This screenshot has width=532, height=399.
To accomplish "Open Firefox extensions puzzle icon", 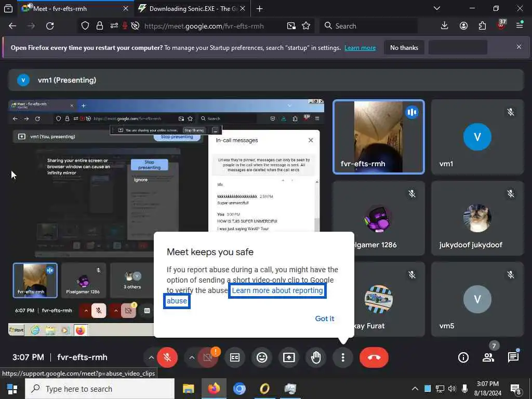I will click(482, 26).
